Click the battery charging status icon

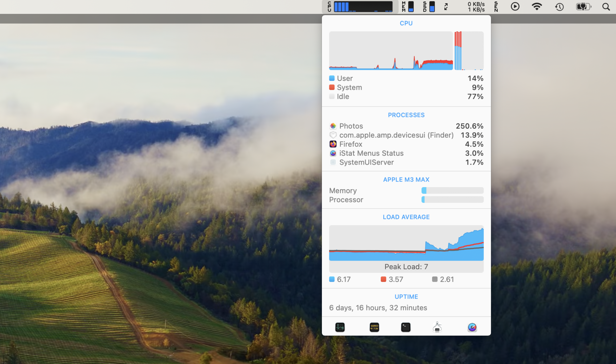583,6
